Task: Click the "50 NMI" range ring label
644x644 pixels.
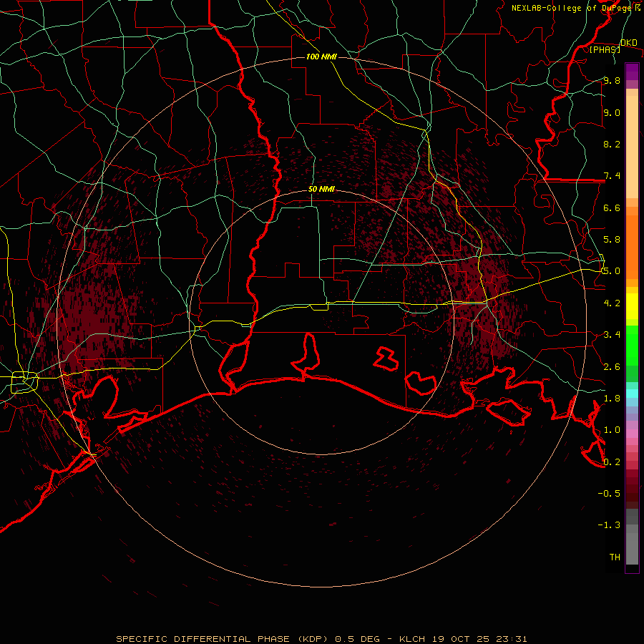Action: click(x=321, y=190)
